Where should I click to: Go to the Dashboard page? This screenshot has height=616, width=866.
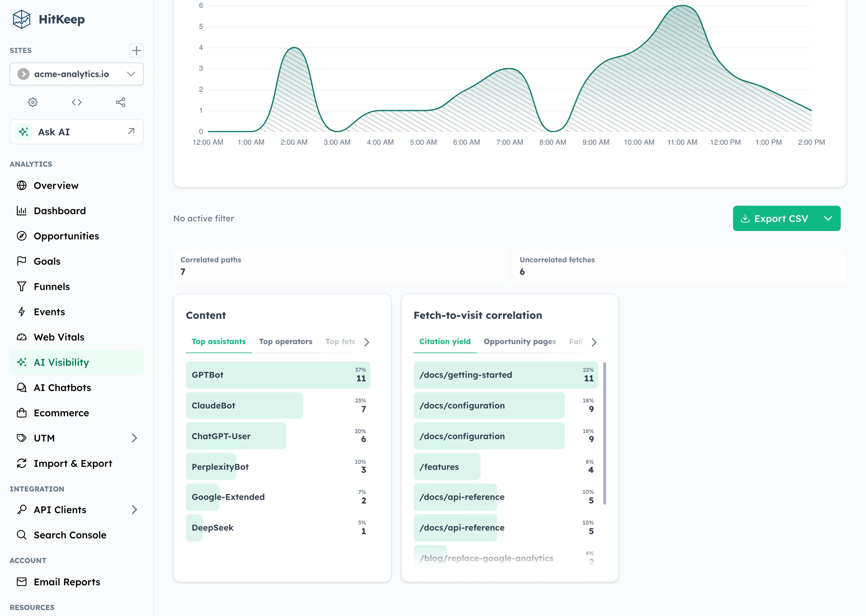tap(77, 211)
